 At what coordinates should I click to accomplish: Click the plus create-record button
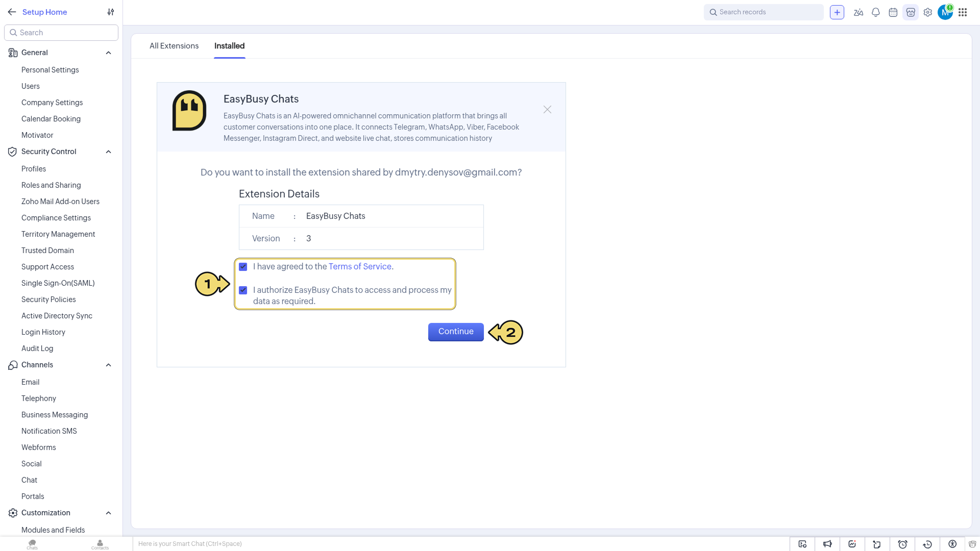click(x=837, y=12)
